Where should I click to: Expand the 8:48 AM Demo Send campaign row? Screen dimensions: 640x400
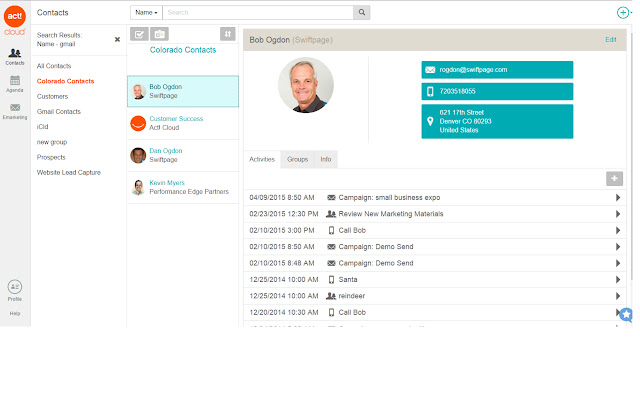click(x=618, y=263)
